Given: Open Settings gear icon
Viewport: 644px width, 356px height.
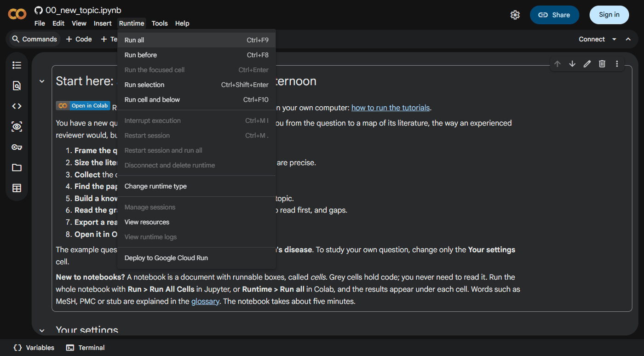Looking at the screenshot, I should [515, 15].
